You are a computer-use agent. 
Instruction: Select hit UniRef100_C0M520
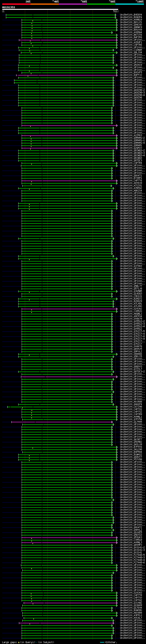tap(131, 311)
